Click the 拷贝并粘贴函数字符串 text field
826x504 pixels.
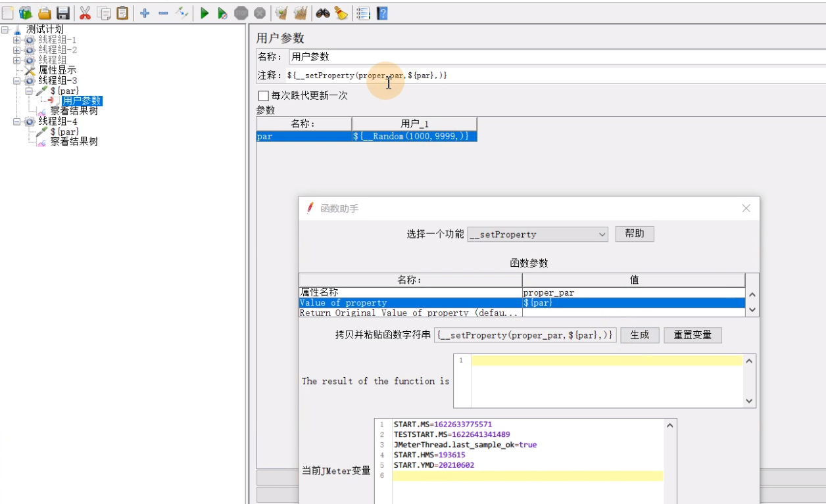click(525, 335)
